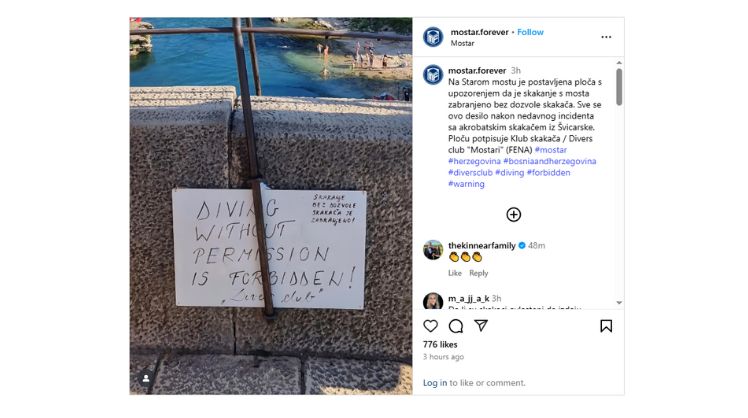Open comments with the speech bubble icon
The height and width of the screenshot is (418, 748).
(456, 326)
